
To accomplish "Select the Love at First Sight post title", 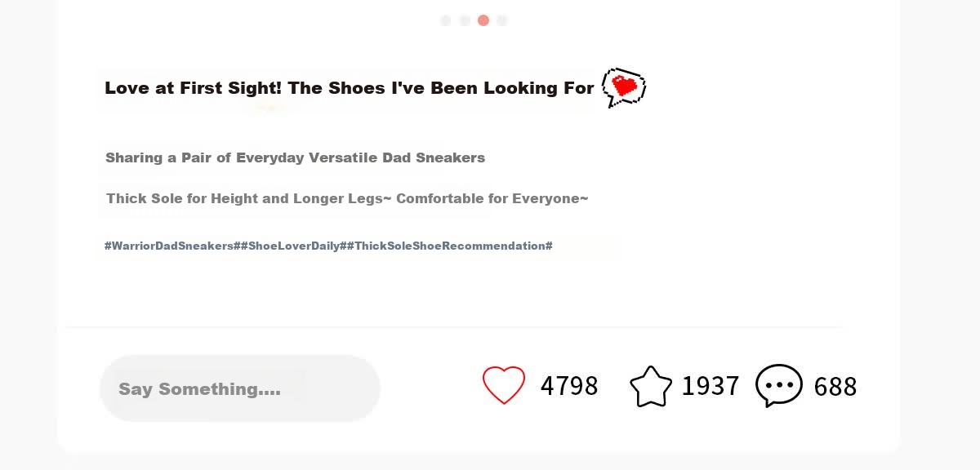I will (x=350, y=88).
